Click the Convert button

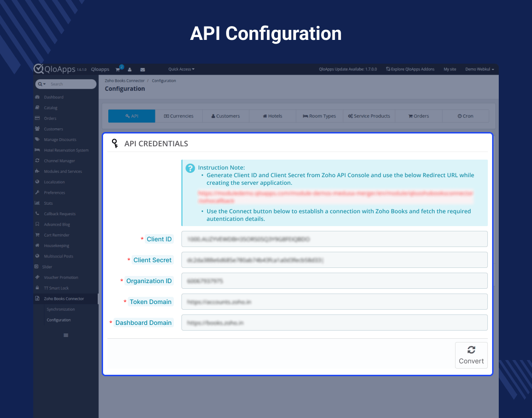(x=471, y=355)
